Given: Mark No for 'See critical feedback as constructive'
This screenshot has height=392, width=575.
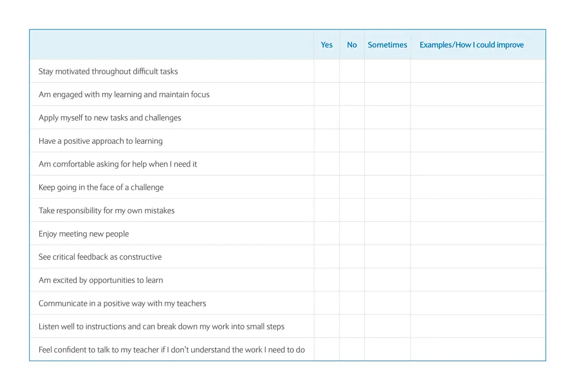Looking at the screenshot, I should click(x=352, y=257).
